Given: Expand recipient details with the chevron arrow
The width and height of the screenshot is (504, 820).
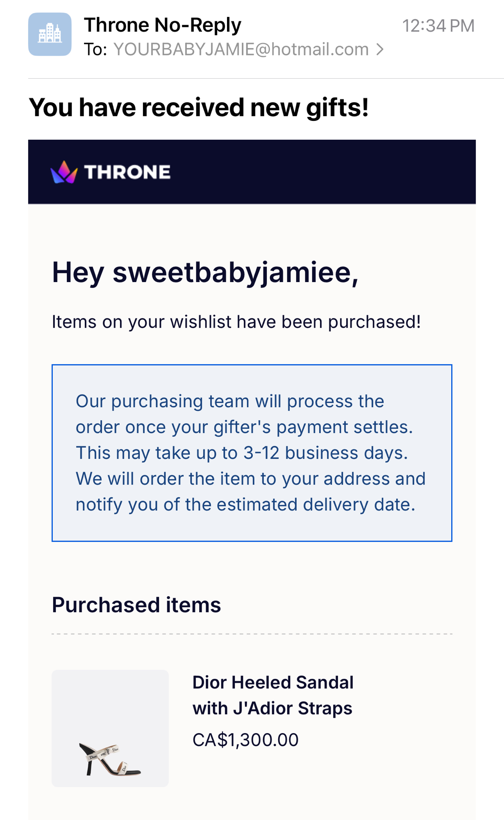Looking at the screenshot, I should click(x=380, y=50).
